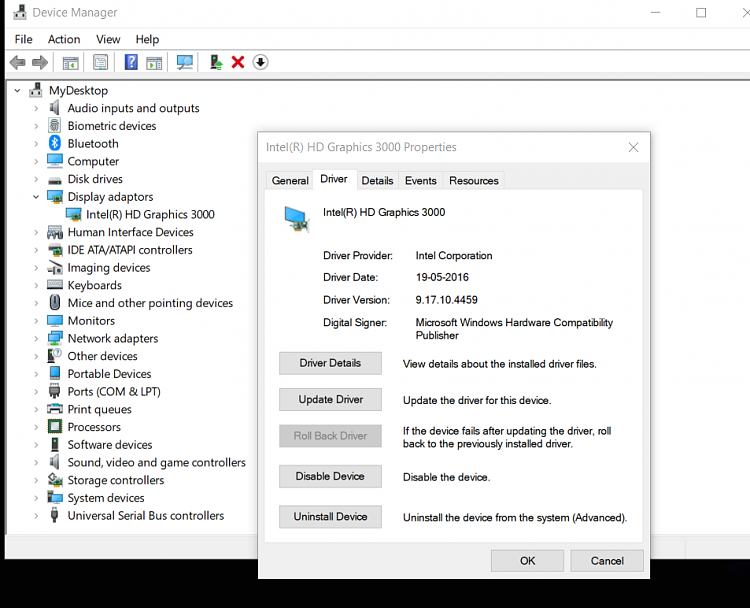This screenshot has height=608, width=750.
Task: Switch to the General tab
Action: click(290, 180)
